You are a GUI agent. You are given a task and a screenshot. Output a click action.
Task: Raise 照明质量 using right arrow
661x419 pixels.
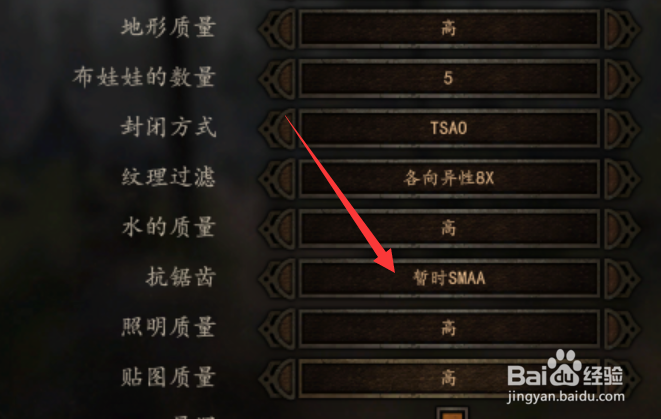click(622, 328)
